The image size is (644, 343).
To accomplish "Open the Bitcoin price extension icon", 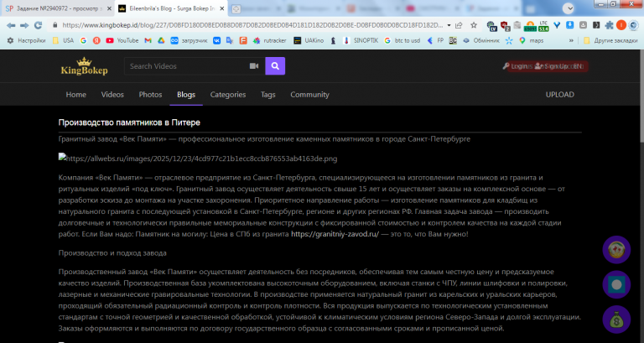I will click(x=530, y=26).
